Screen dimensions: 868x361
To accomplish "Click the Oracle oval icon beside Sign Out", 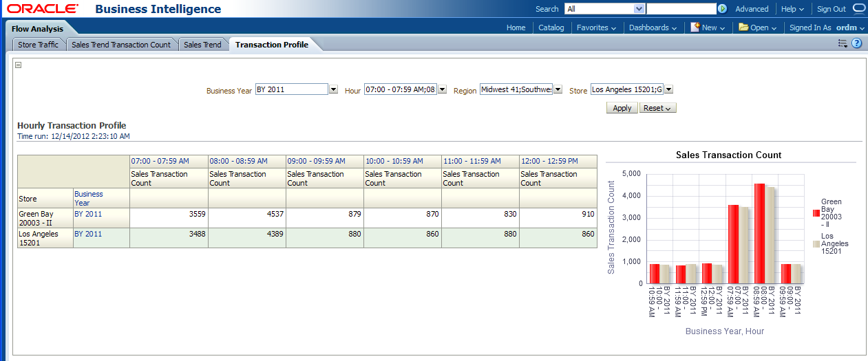I will coord(859,9).
